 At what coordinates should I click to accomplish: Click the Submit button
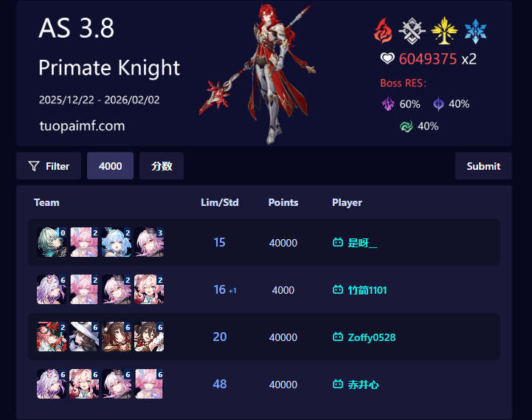tap(483, 166)
